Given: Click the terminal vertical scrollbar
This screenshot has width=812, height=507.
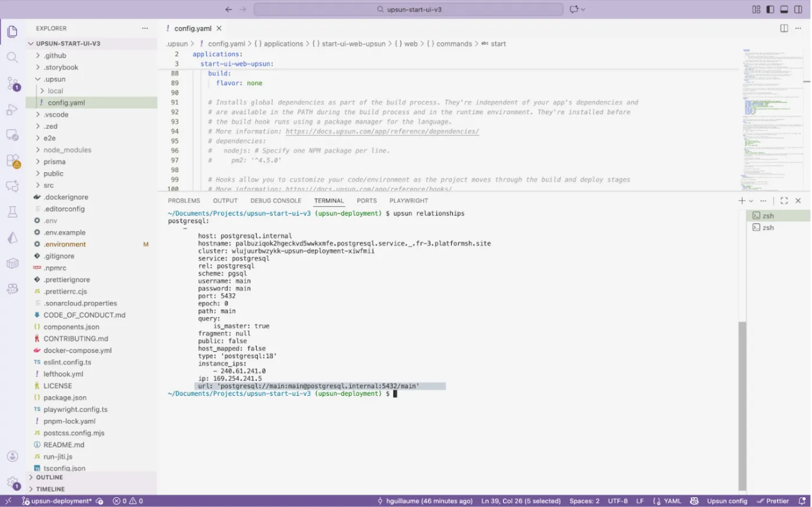Looking at the screenshot, I should click(742, 402).
